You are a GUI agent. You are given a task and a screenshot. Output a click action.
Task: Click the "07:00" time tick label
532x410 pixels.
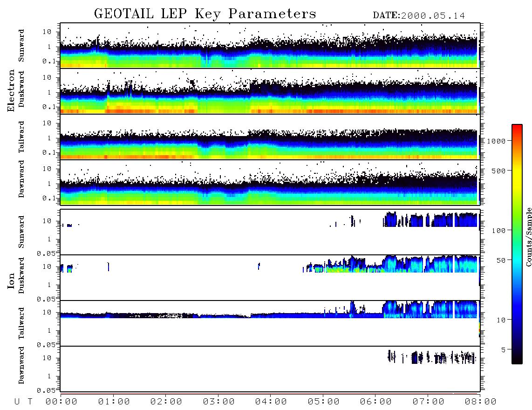pyautogui.click(x=429, y=402)
